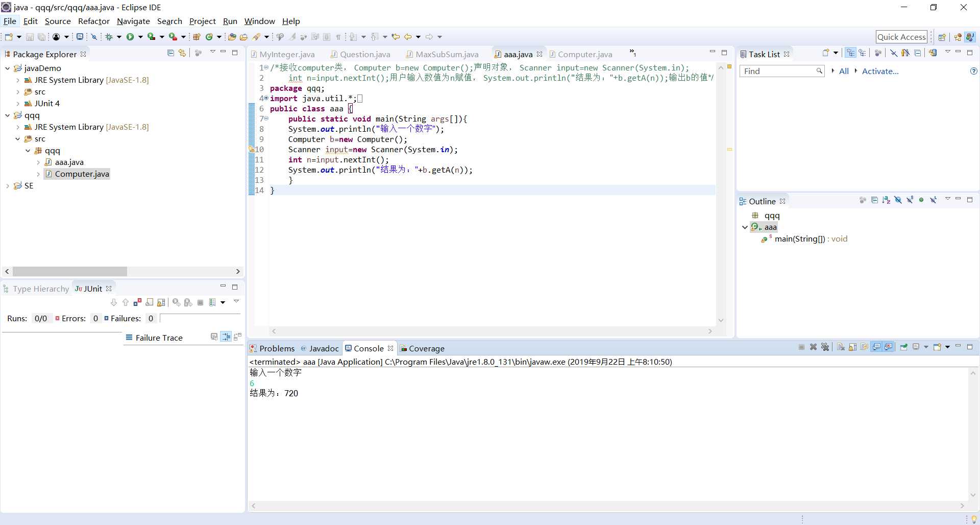The width and height of the screenshot is (980, 525).
Task: Toggle Hide Non-Public Members in Outline
Action: point(921,200)
